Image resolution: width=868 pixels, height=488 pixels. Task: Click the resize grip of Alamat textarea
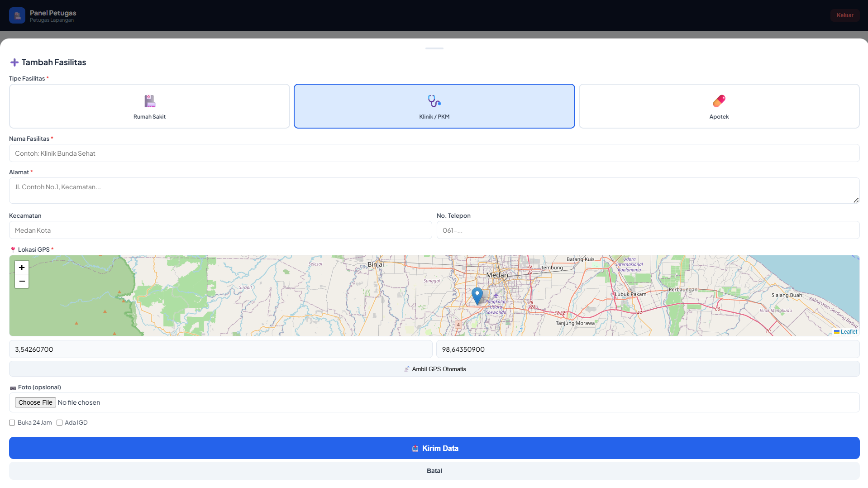[856, 200]
